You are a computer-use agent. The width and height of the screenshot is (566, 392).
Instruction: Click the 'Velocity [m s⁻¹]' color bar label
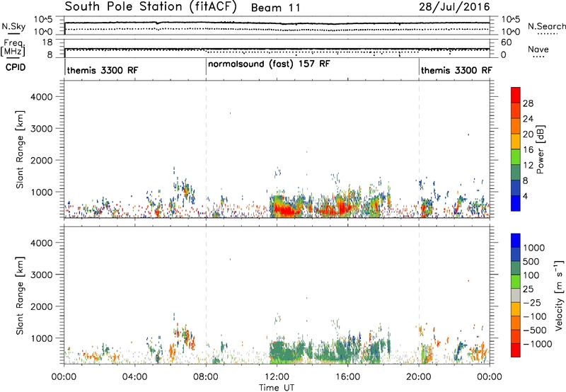(559, 295)
